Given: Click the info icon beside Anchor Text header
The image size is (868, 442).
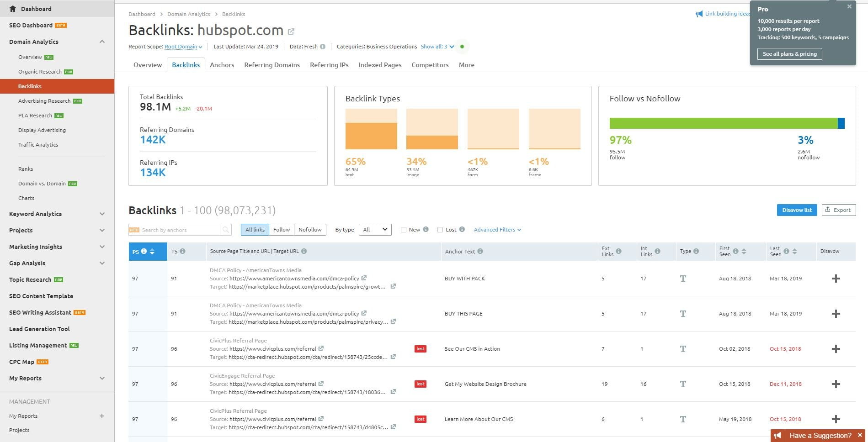Looking at the screenshot, I should [480, 251].
